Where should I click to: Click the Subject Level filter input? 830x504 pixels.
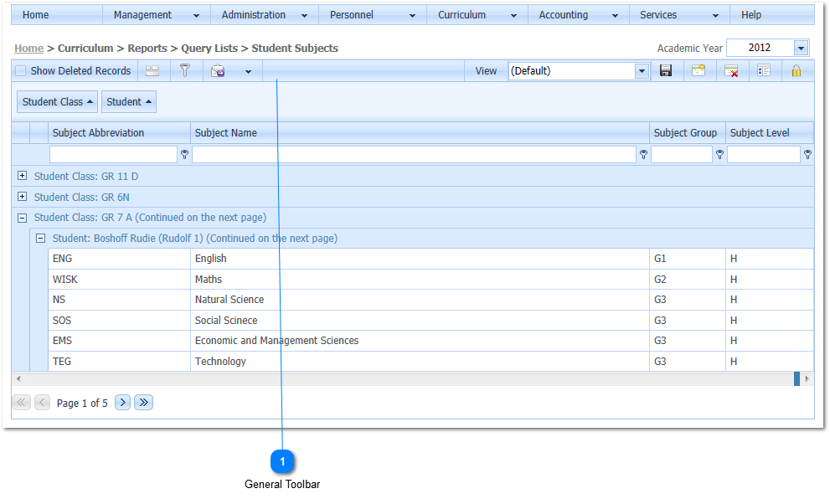(x=763, y=154)
